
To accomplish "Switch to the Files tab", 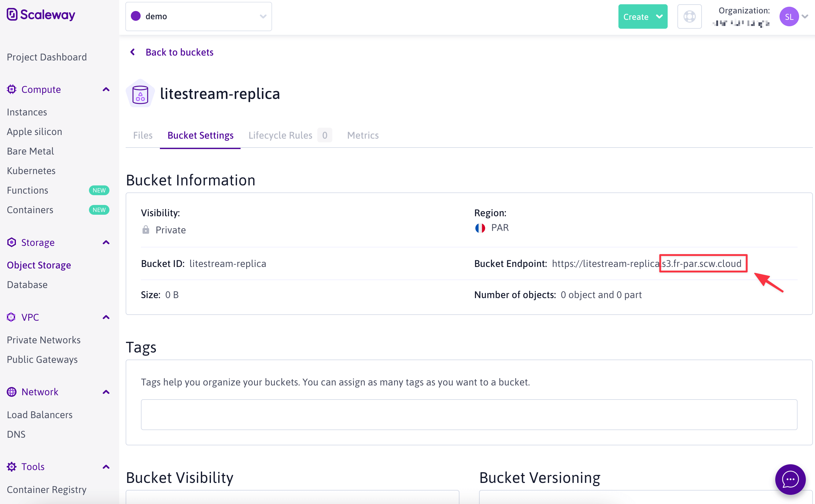I will (143, 135).
